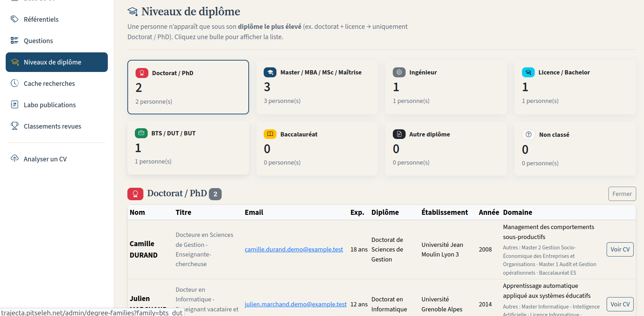The width and height of the screenshot is (644, 316).
Task: Close the Doctorat list with Fermer
Action: pyautogui.click(x=622, y=194)
